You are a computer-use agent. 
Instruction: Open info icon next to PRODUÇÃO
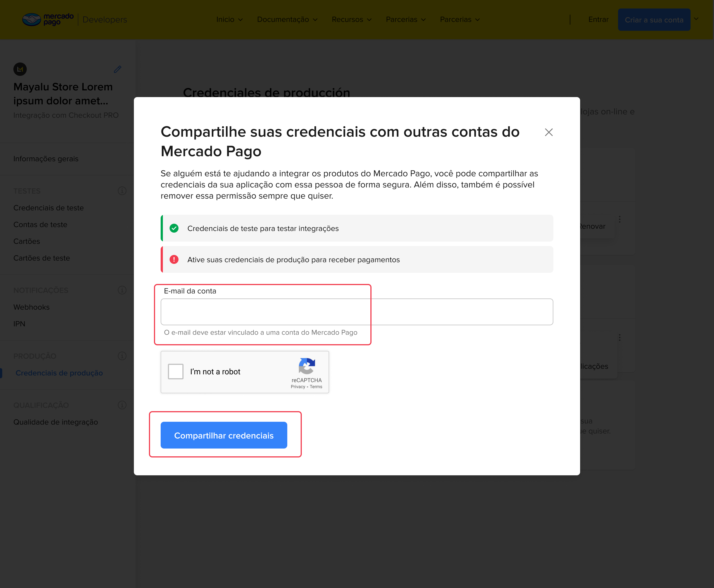coord(122,356)
